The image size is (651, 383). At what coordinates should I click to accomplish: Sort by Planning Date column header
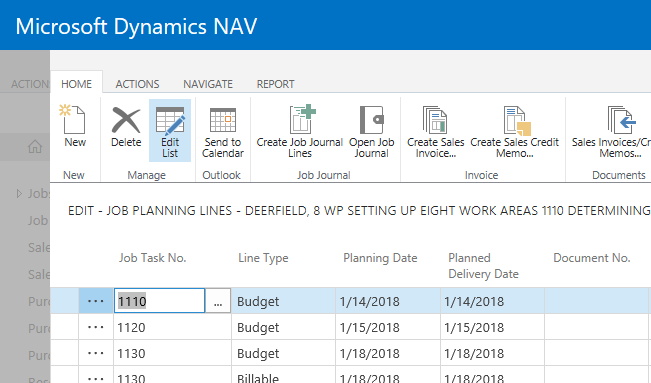point(380,258)
